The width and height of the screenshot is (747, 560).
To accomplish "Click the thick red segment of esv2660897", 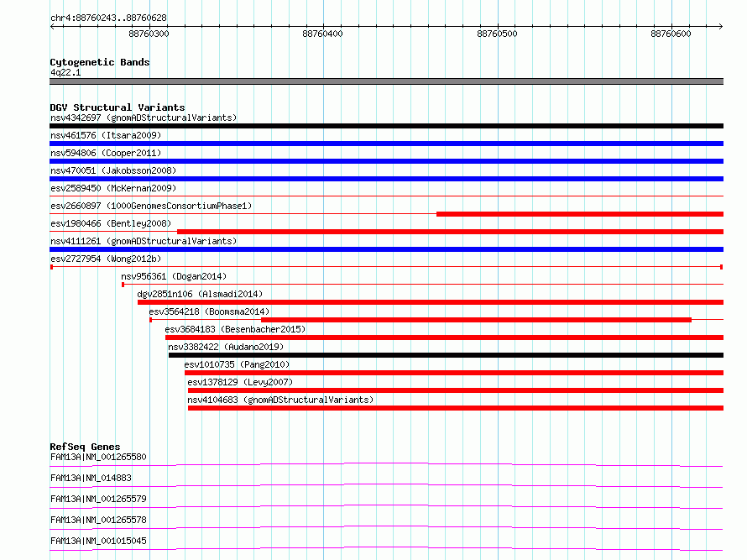I will (580, 214).
